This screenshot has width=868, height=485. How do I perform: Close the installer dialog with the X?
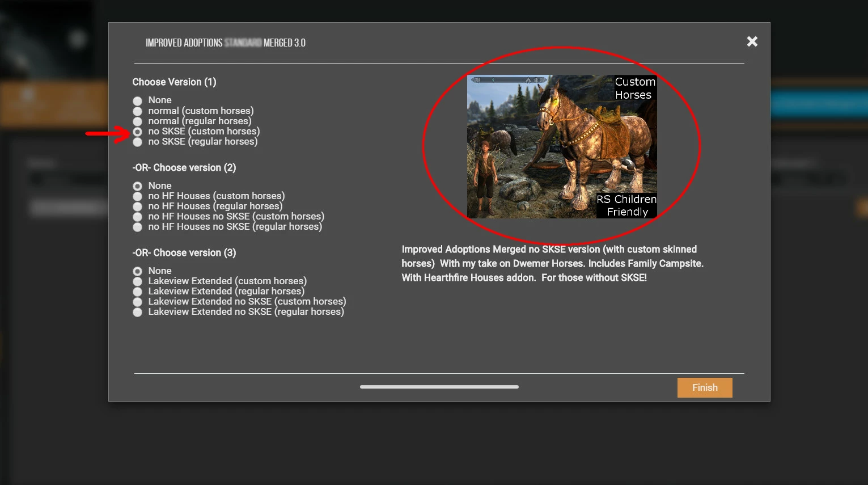coord(752,41)
